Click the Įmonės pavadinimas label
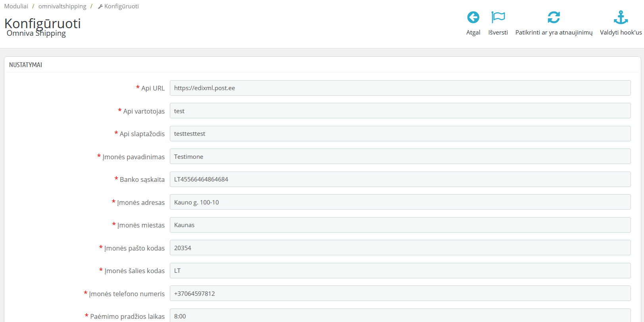The height and width of the screenshot is (322, 644). click(x=133, y=157)
